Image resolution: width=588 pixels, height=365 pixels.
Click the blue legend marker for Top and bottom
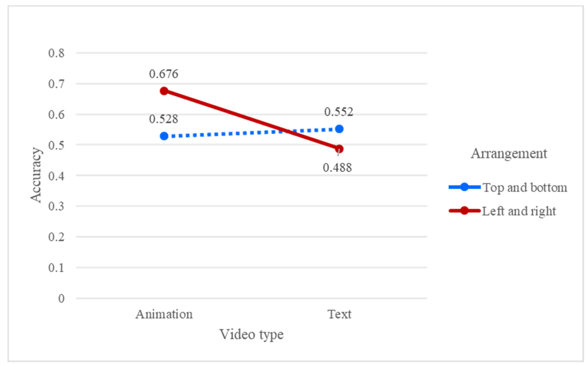click(x=464, y=187)
